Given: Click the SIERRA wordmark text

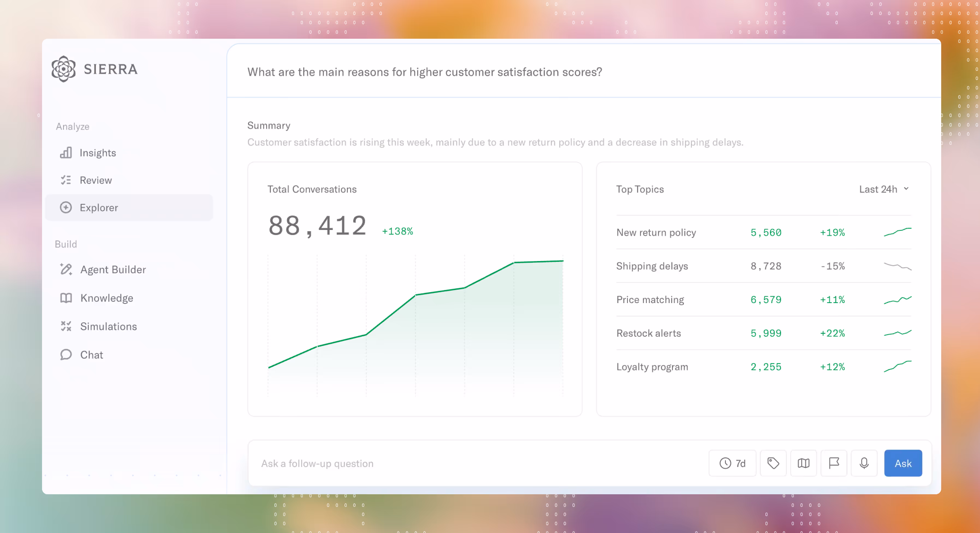Looking at the screenshot, I should coord(111,69).
